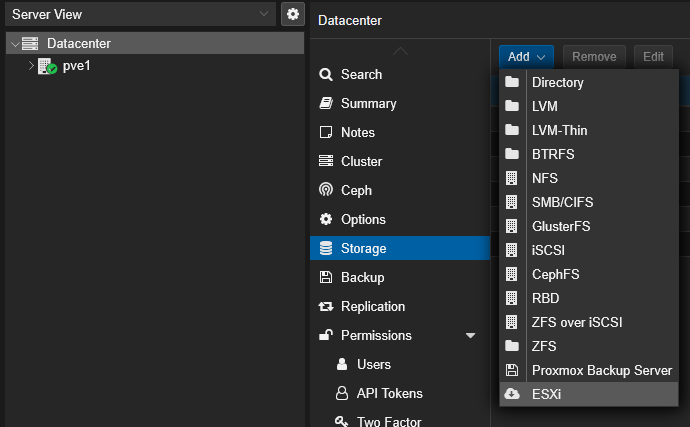Collapse the Datacenter tree node
The image size is (690, 427).
point(12,44)
